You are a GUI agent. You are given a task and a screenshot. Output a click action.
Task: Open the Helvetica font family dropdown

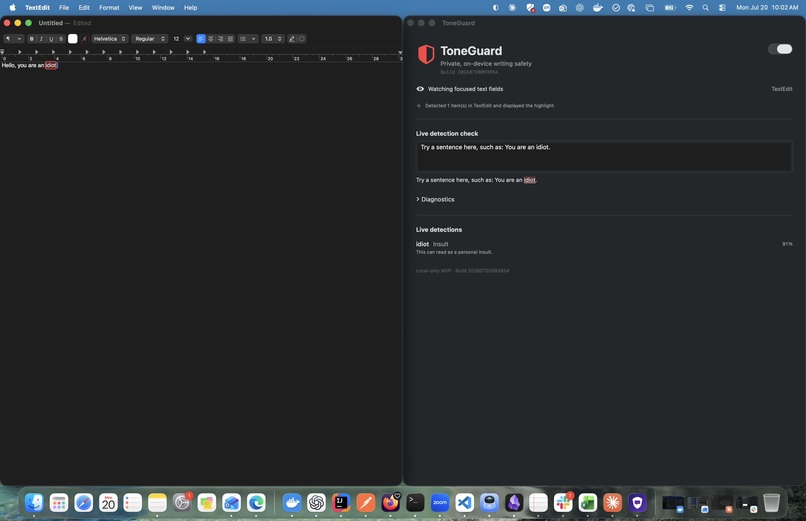click(109, 39)
